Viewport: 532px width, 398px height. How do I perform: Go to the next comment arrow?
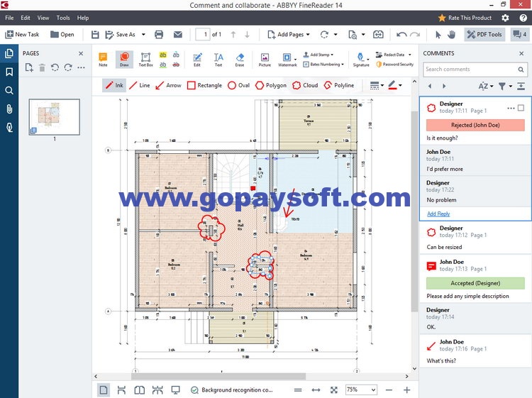444,86
